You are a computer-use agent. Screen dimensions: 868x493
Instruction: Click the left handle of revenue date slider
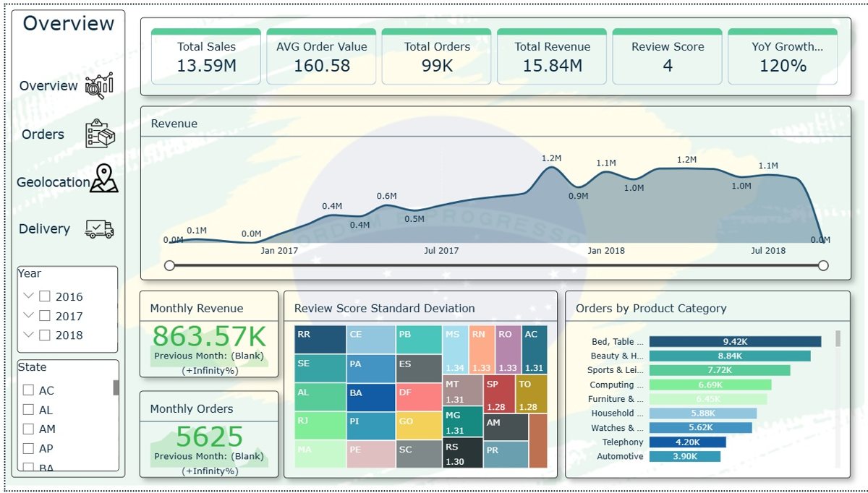pos(169,265)
